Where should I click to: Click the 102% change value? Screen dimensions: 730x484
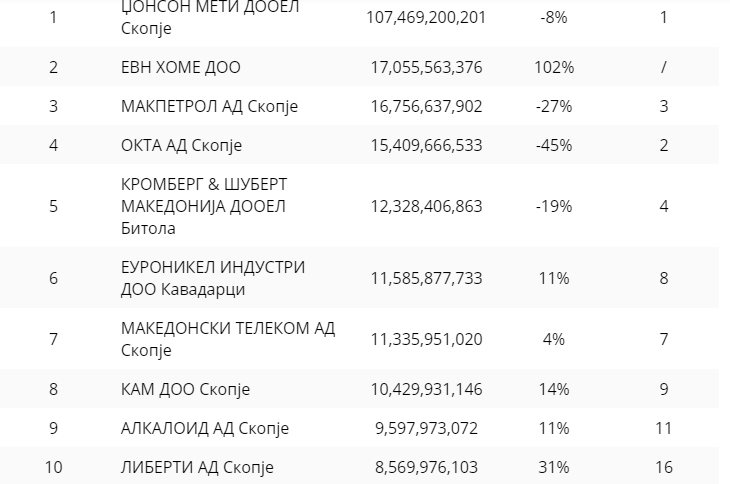[553, 68]
